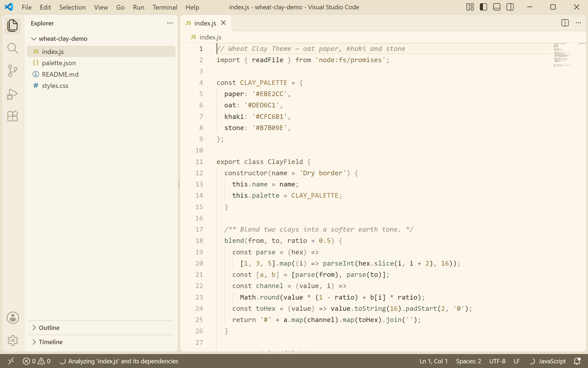Screen dimensions: 588x368
Task: Open the Search view in activity bar
Action: pyautogui.click(x=13, y=48)
